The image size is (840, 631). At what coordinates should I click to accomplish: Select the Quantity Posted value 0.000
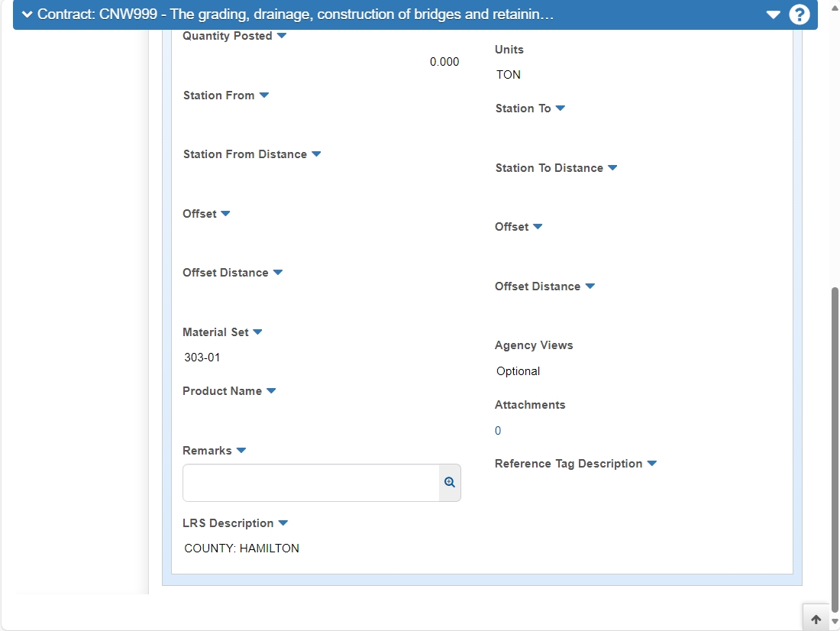pyautogui.click(x=444, y=62)
